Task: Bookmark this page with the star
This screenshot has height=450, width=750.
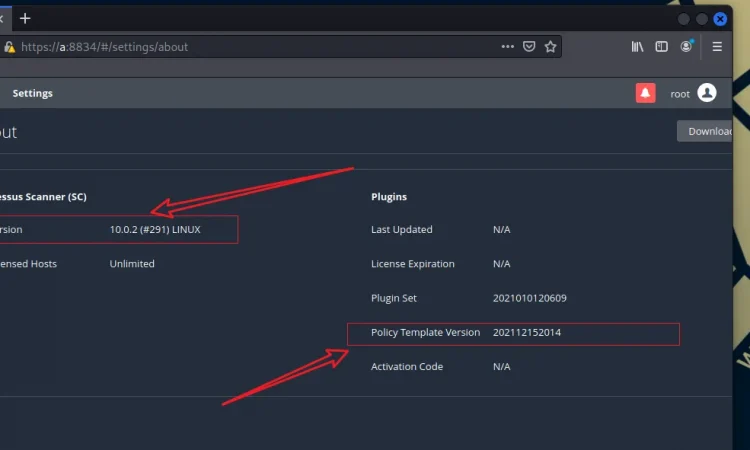Action: pos(551,46)
